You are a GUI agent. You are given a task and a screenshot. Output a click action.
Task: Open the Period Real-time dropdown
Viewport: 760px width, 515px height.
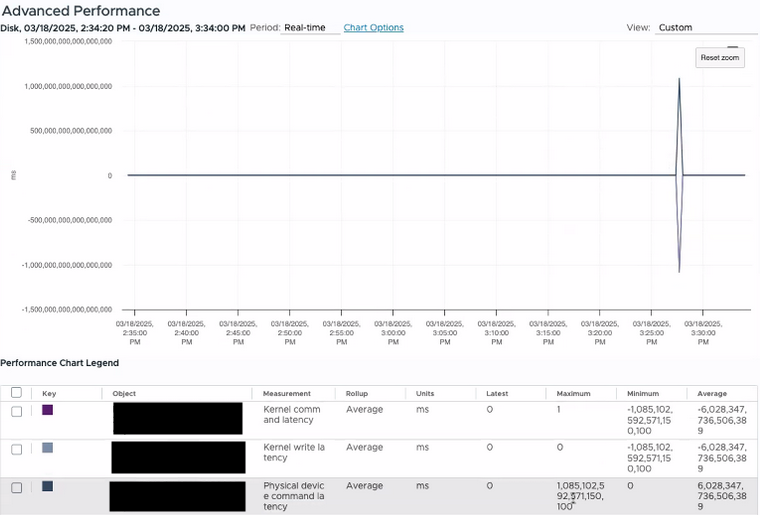pyautogui.click(x=309, y=28)
